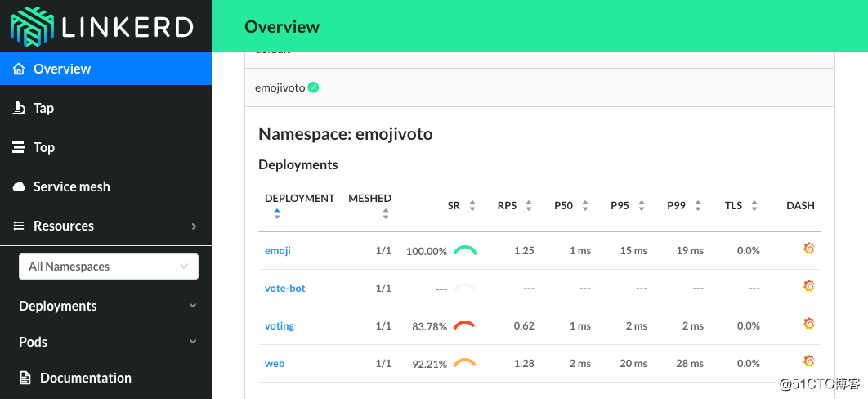Click the Service mesh cloud icon

point(19,186)
